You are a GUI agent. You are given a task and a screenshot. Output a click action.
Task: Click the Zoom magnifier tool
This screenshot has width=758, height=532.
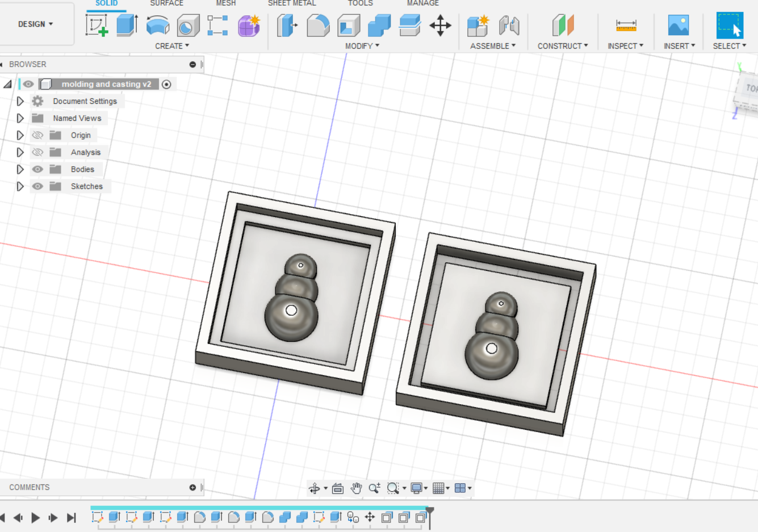pyautogui.click(x=375, y=488)
